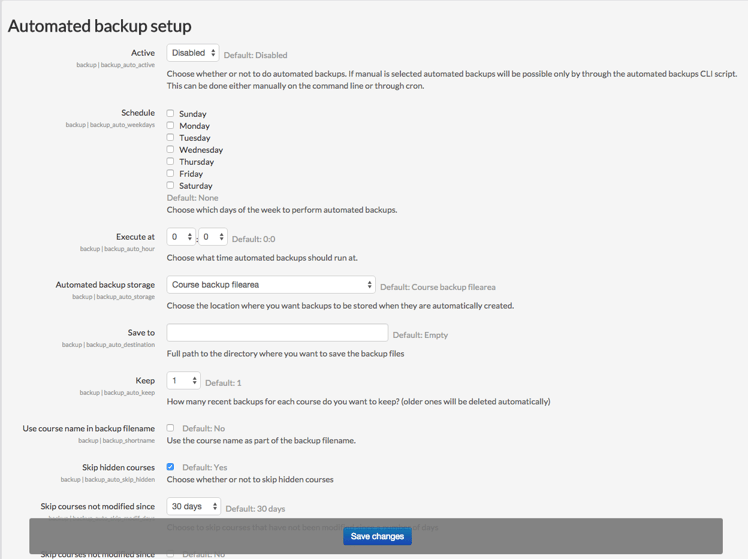Check the Tuesday schedule checkbox
Viewport: 748px width, 559px height.
[x=170, y=137]
